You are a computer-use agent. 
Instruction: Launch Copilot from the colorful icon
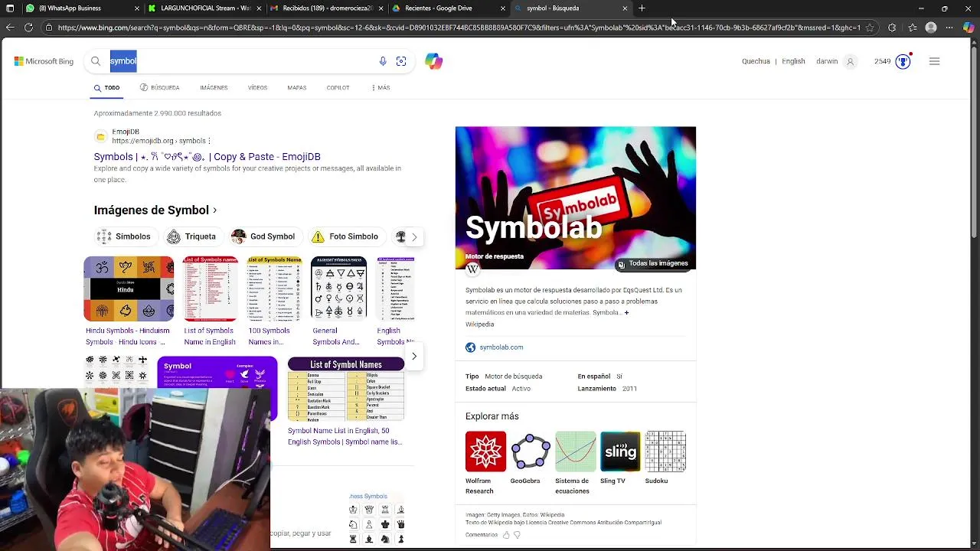point(434,61)
